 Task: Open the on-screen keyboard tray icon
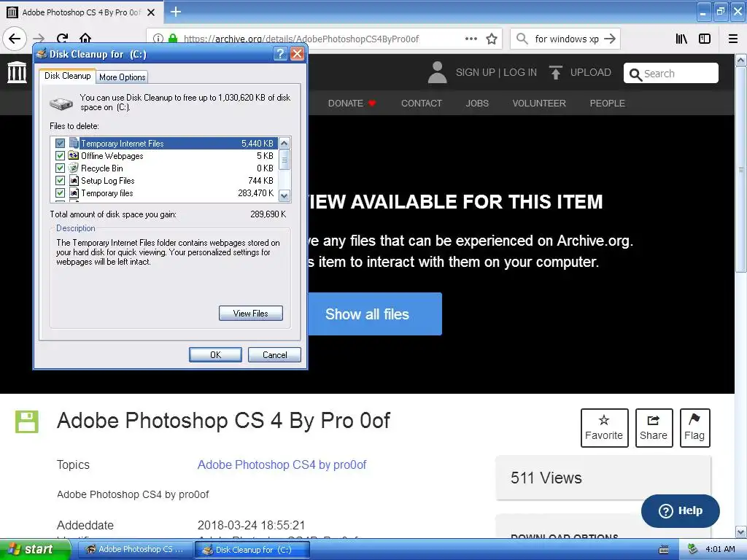pyautogui.click(x=664, y=550)
